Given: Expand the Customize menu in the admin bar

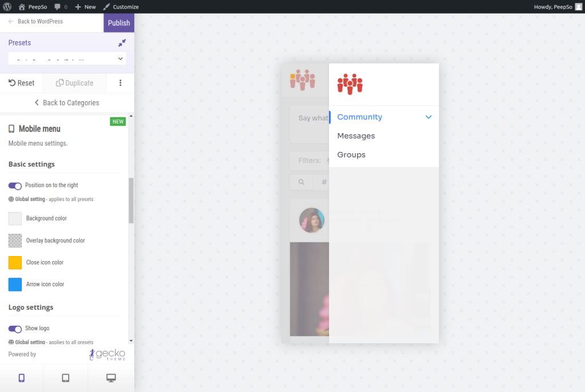Looking at the screenshot, I should [121, 6].
